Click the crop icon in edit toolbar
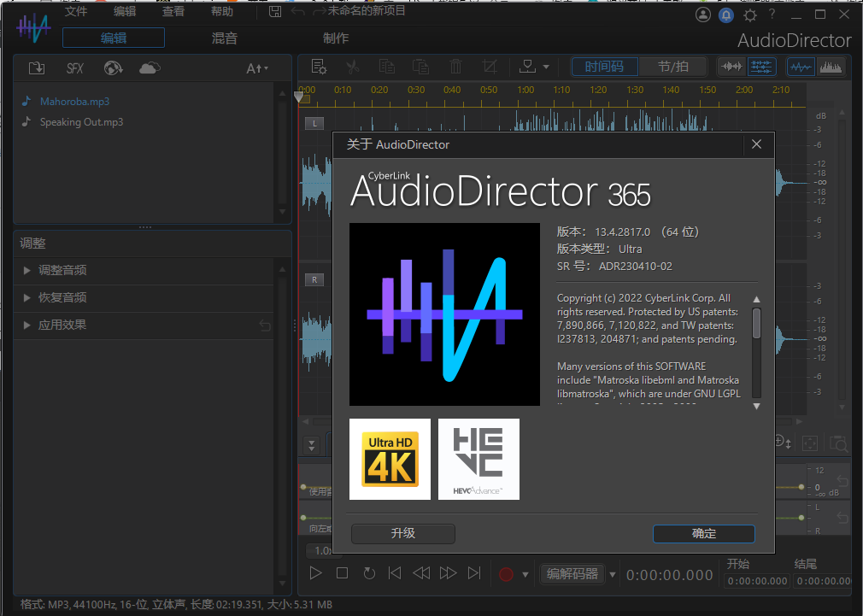863x616 pixels. tap(490, 67)
